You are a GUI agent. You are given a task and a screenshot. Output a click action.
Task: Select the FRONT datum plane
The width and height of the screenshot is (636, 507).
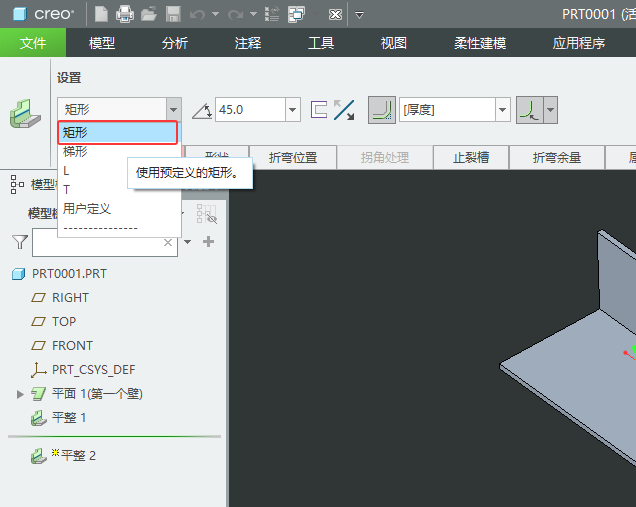pyautogui.click(x=72, y=346)
